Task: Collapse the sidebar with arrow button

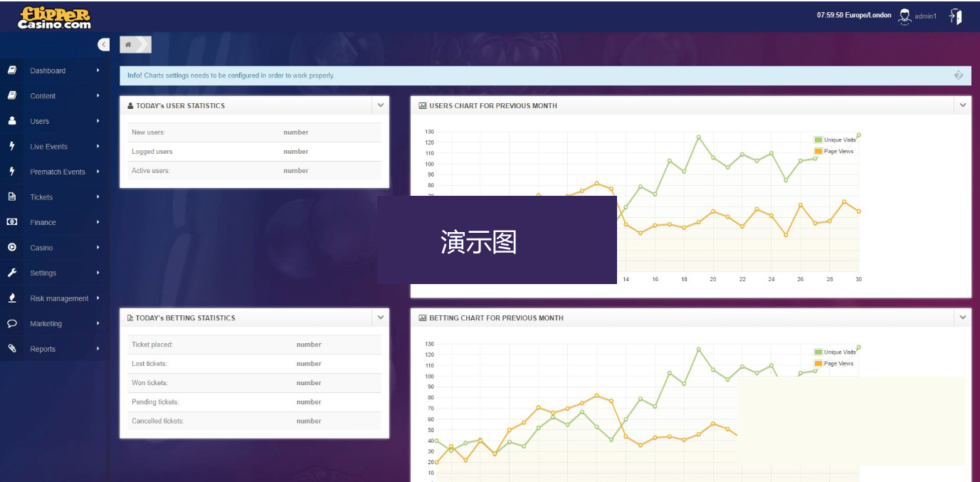Action: click(x=104, y=44)
